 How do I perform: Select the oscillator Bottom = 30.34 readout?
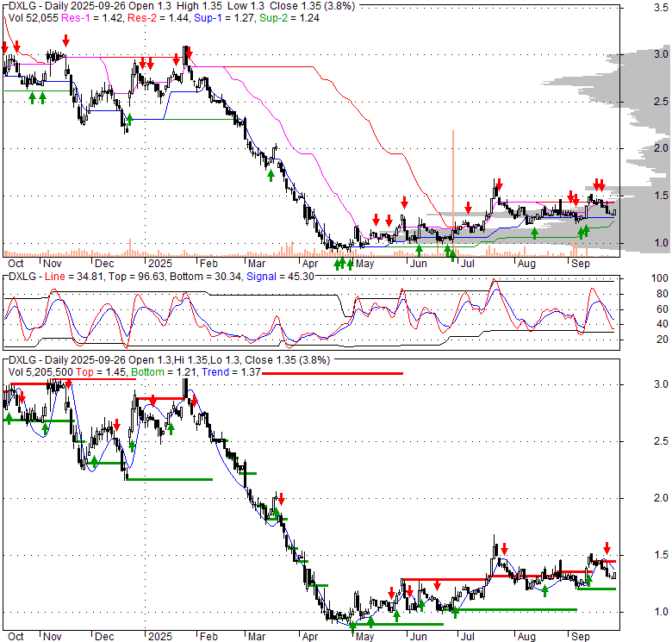[205, 277]
